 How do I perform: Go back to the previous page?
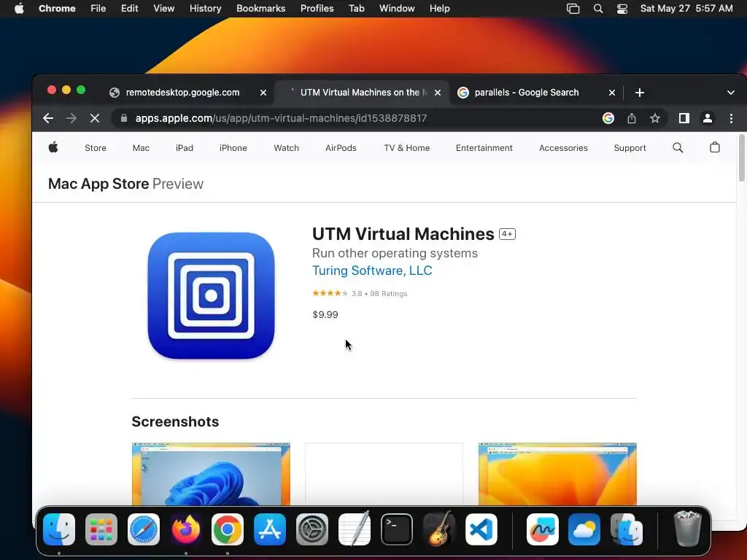click(48, 118)
